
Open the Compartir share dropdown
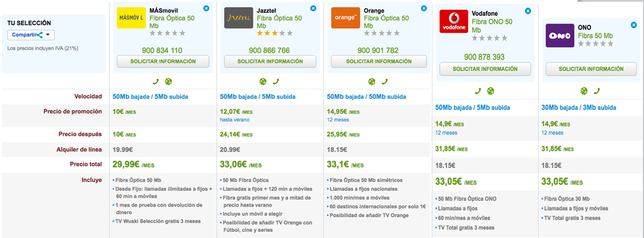coord(31,35)
